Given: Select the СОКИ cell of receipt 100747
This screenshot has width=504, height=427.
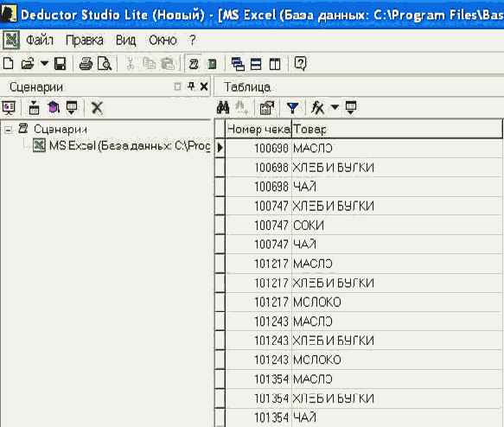Looking at the screenshot, I should pyautogui.click(x=397, y=226).
